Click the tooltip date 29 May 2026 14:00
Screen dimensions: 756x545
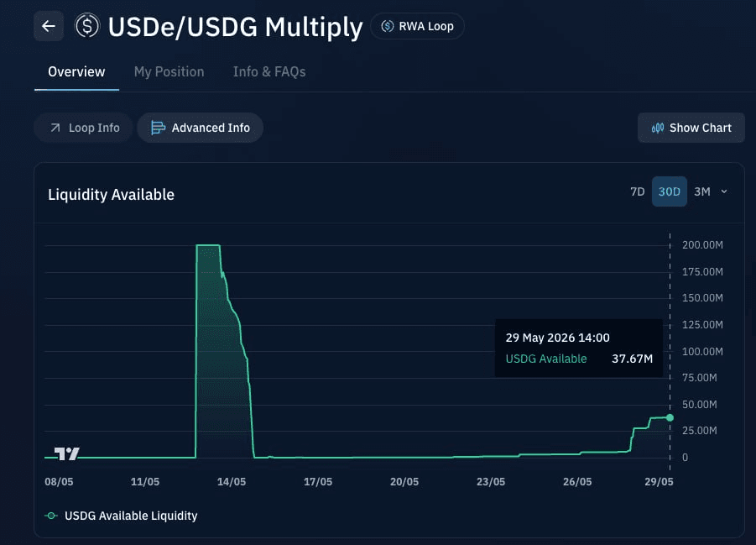point(557,338)
